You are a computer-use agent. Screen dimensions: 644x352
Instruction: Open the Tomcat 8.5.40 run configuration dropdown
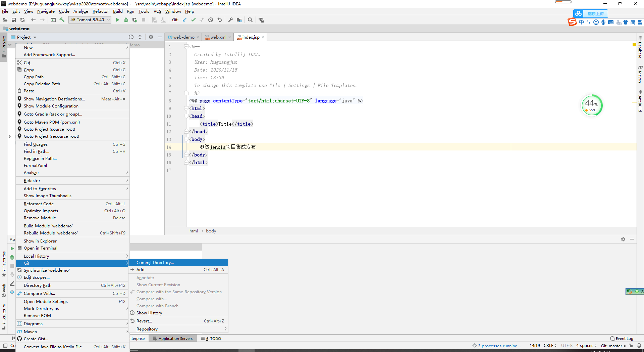pyautogui.click(x=90, y=20)
